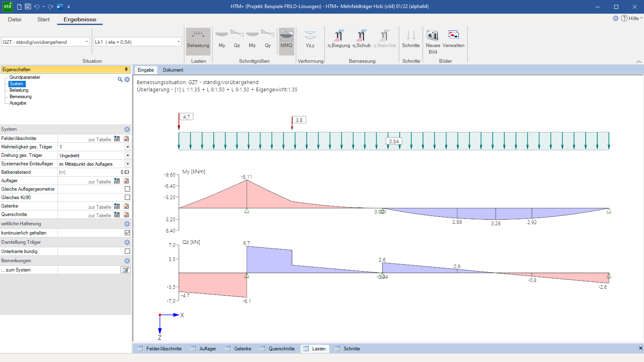The width and height of the screenshot is (644, 362).
Task: Collapse the Darstellung Träger section
Action: (x=127, y=243)
